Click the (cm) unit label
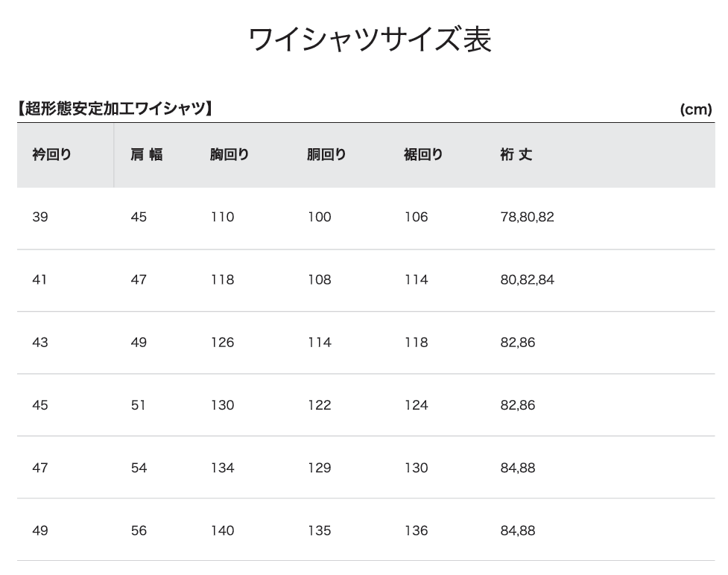728x575 pixels. pos(696,109)
